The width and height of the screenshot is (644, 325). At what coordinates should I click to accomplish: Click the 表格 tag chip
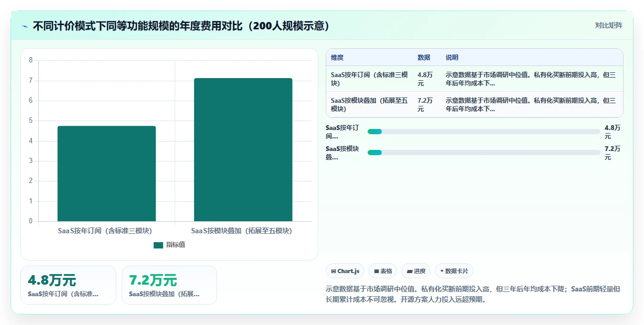pyautogui.click(x=383, y=271)
